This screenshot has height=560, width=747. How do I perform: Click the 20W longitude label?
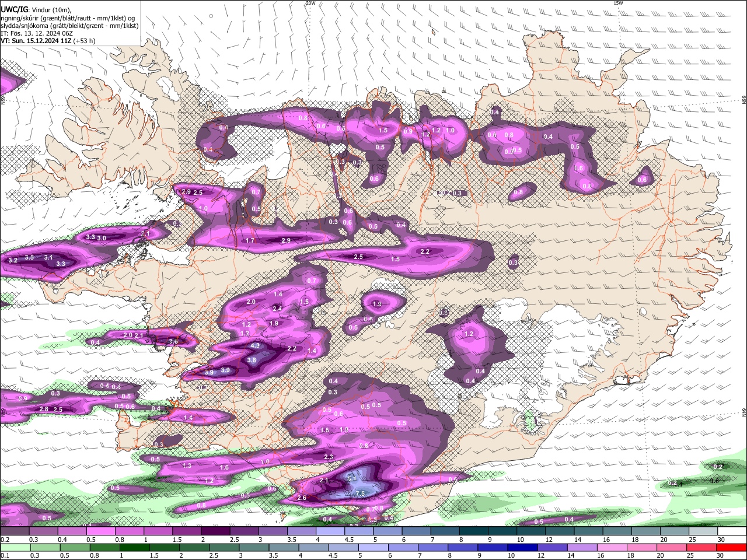(310, 3)
